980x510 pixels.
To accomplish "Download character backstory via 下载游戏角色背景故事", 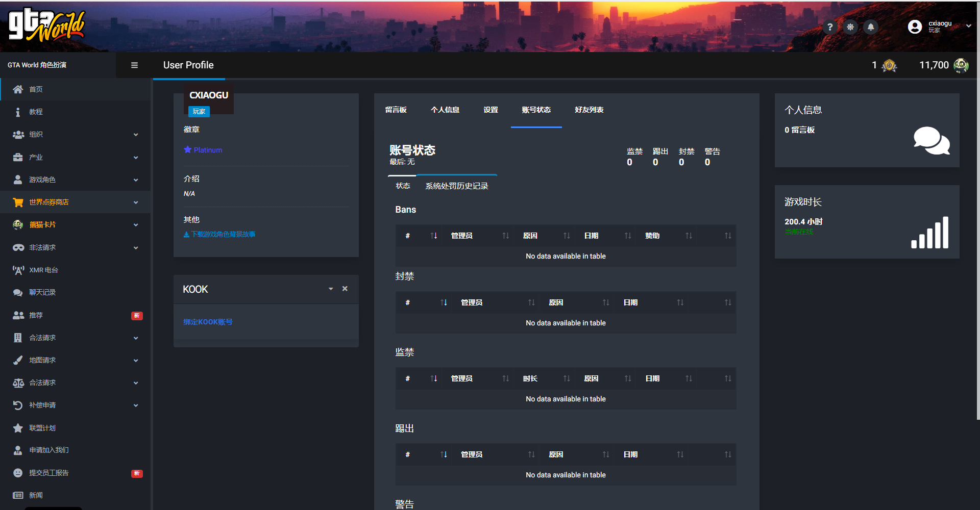I will pos(219,234).
